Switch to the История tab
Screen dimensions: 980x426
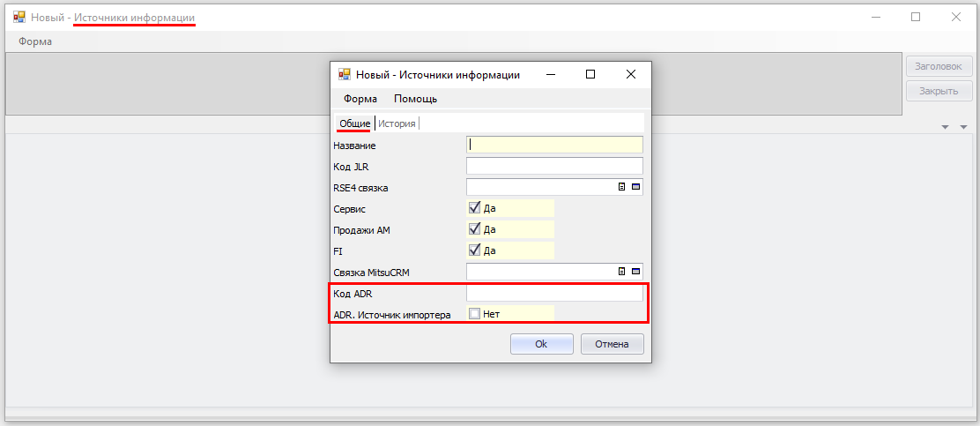tap(397, 123)
